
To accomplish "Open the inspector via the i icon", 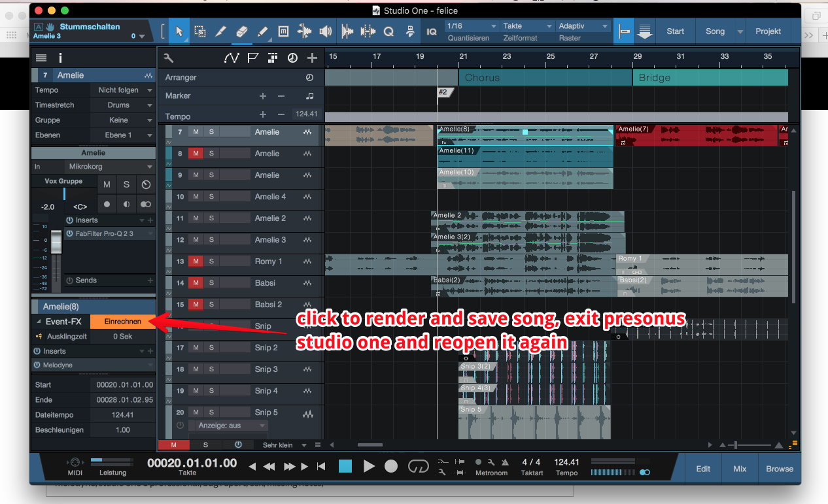I will 61,58.
